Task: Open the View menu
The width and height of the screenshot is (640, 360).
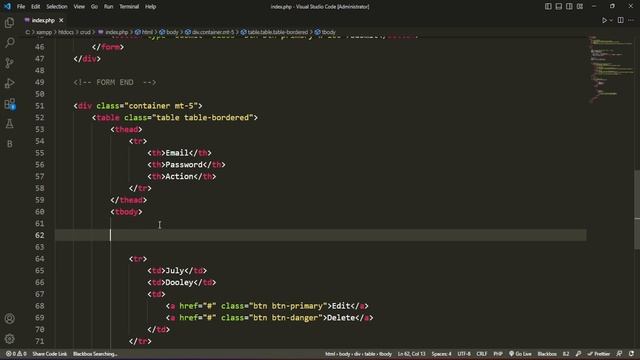Action: coord(79,7)
